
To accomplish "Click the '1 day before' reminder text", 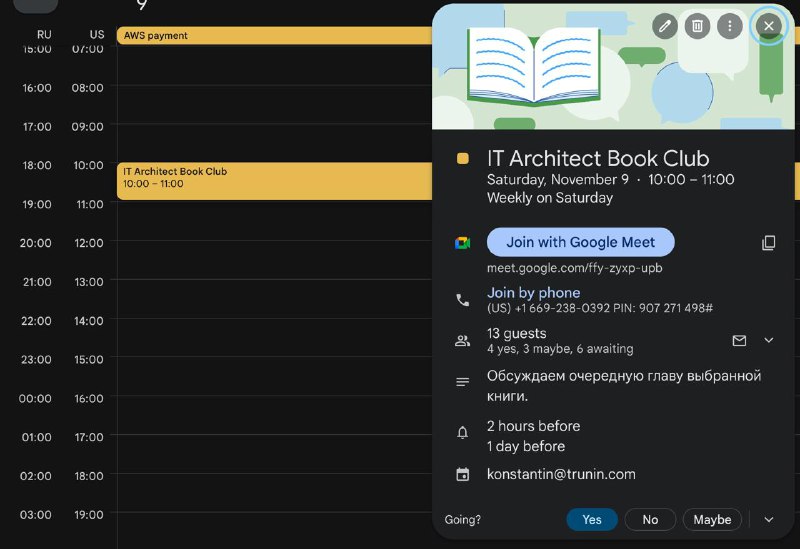I will click(x=526, y=446).
